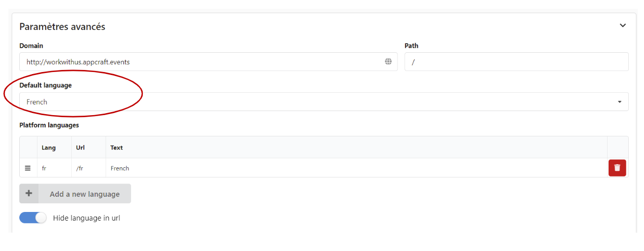Delete the French language row
Image resolution: width=644 pixels, height=251 pixels.
(x=617, y=168)
